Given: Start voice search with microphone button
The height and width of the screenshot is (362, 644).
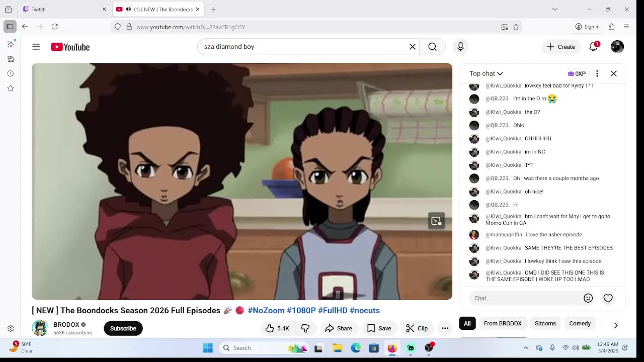Looking at the screenshot, I should pos(460,47).
